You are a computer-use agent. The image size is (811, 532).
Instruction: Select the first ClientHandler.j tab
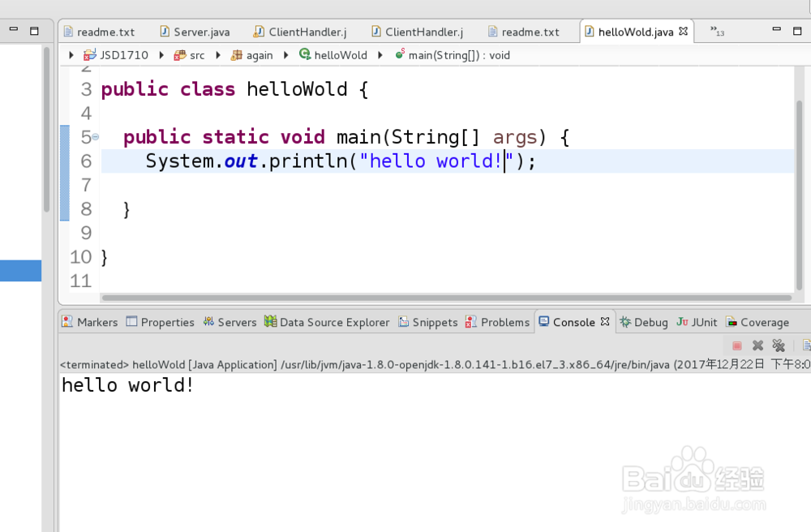tap(300, 32)
